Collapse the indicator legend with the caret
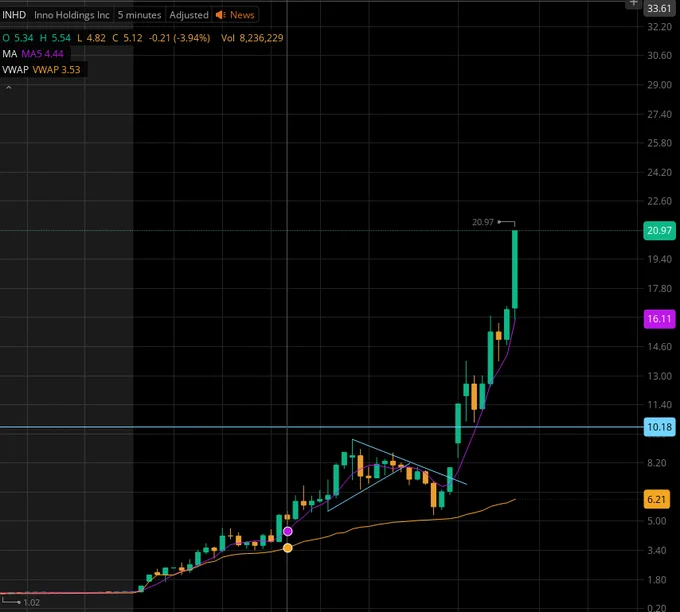680x612 pixels. click(8, 88)
